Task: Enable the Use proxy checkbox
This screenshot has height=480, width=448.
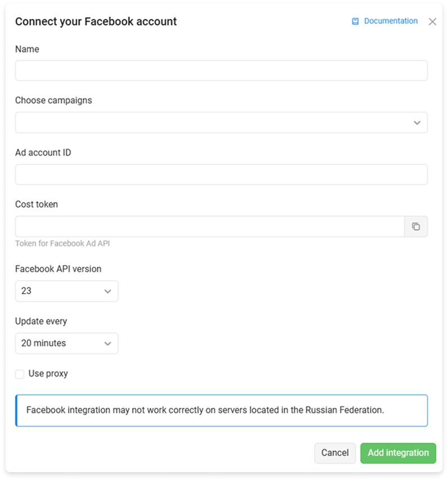Action: point(20,374)
